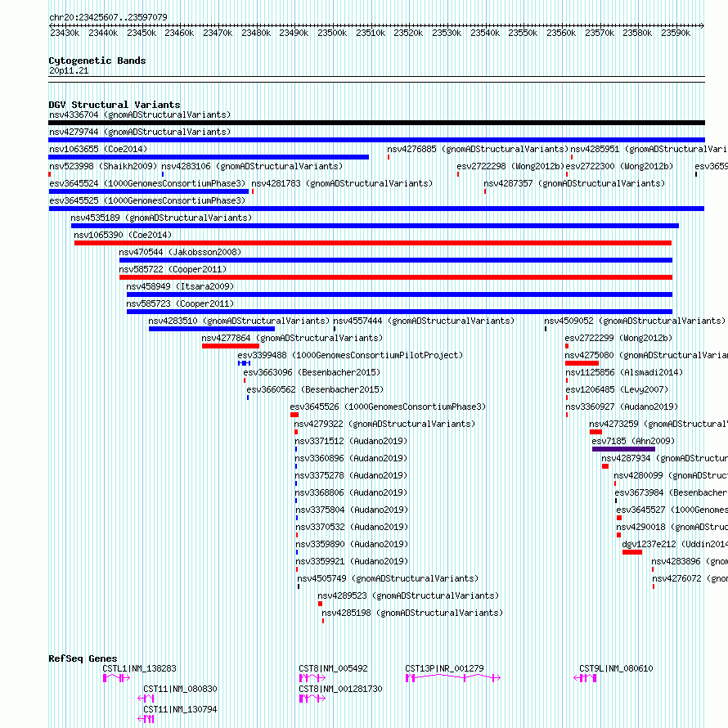Click the nsv4336704 variant label
This screenshot has width=728, height=728.
coord(140,115)
